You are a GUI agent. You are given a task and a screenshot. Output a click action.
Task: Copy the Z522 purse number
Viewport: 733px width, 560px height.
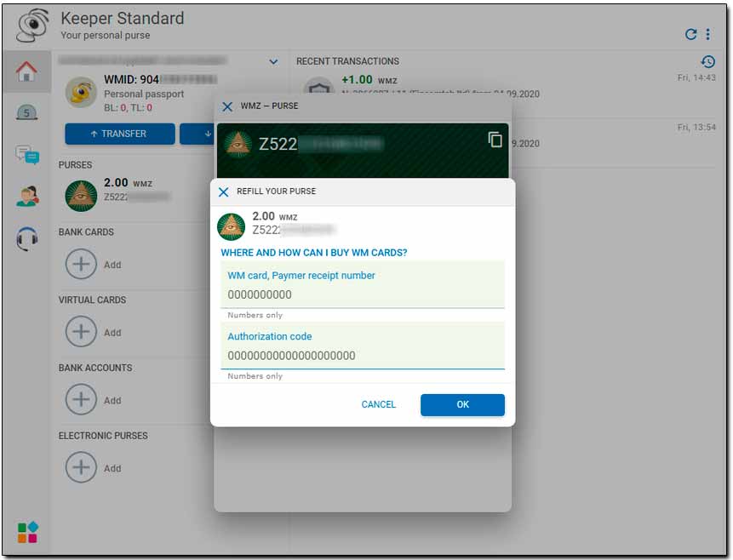(x=495, y=140)
